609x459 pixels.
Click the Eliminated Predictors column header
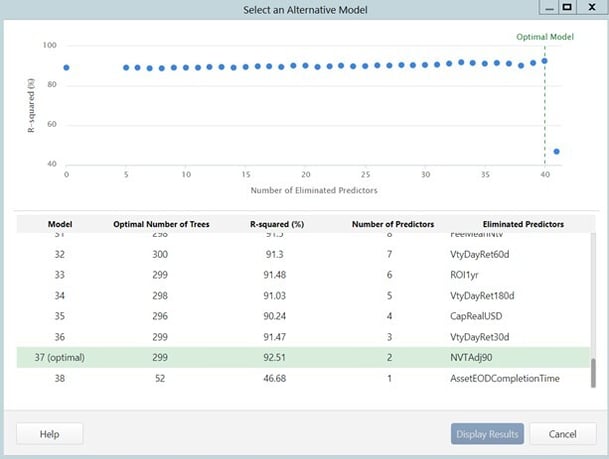pyautogui.click(x=522, y=224)
